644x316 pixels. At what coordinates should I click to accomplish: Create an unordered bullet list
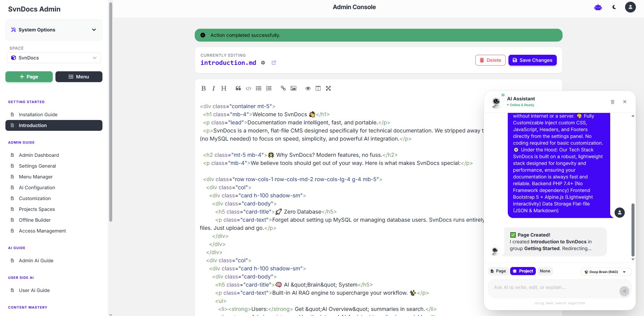(259, 88)
